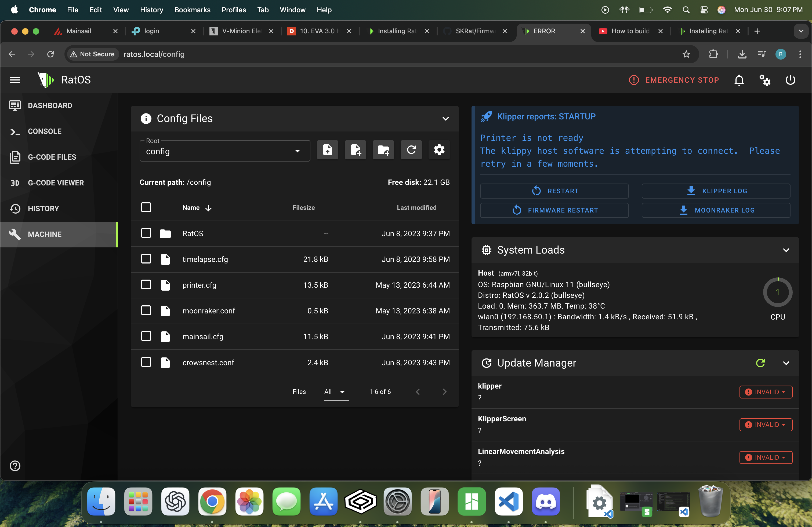Open file manager settings gear
The height and width of the screenshot is (527, 812).
[439, 150]
